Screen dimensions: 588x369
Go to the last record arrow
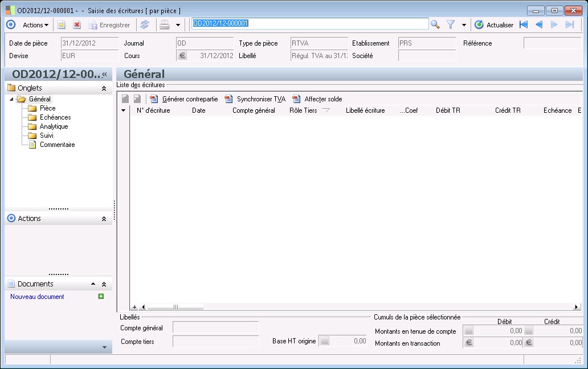tap(570, 24)
